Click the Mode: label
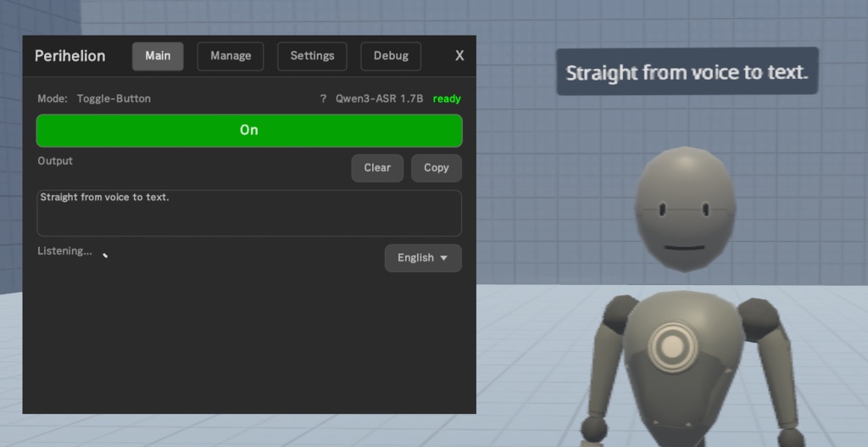 [x=52, y=98]
